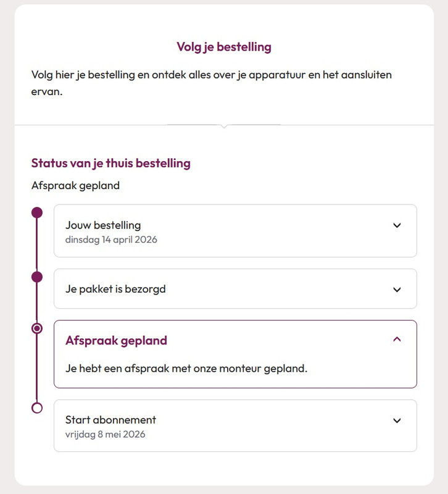The image size is (448, 494).
Task: Expand the Start abonnement chevron
Action: click(x=397, y=421)
